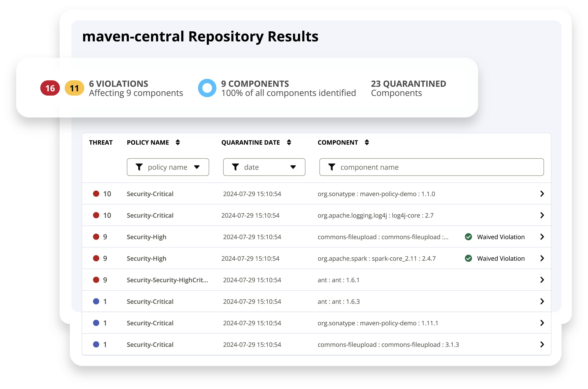Screen dimensions: 588x389
Task: Sort by Policy Name column arrows
Action: click(x=178, y=142)
